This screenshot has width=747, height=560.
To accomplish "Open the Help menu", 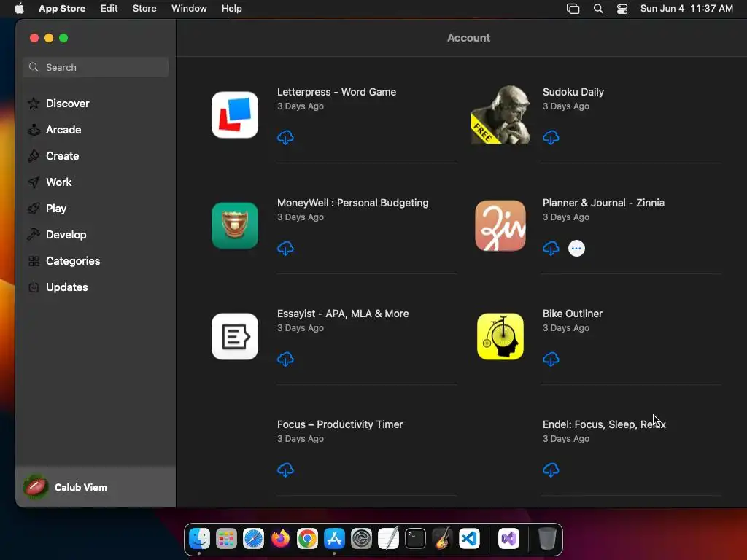I will point(231,9).
